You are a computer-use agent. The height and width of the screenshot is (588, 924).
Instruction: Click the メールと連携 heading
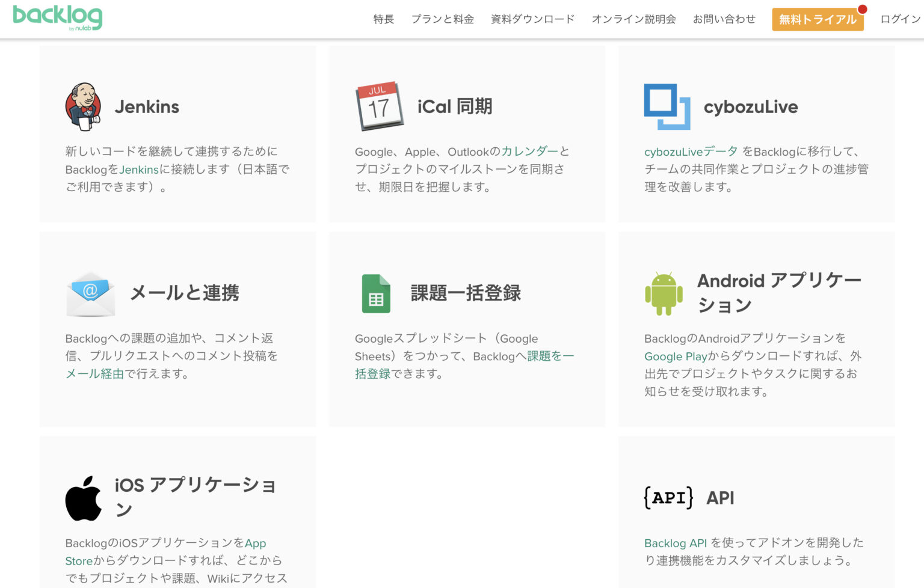pyautogui.click(x=185, y=293)
